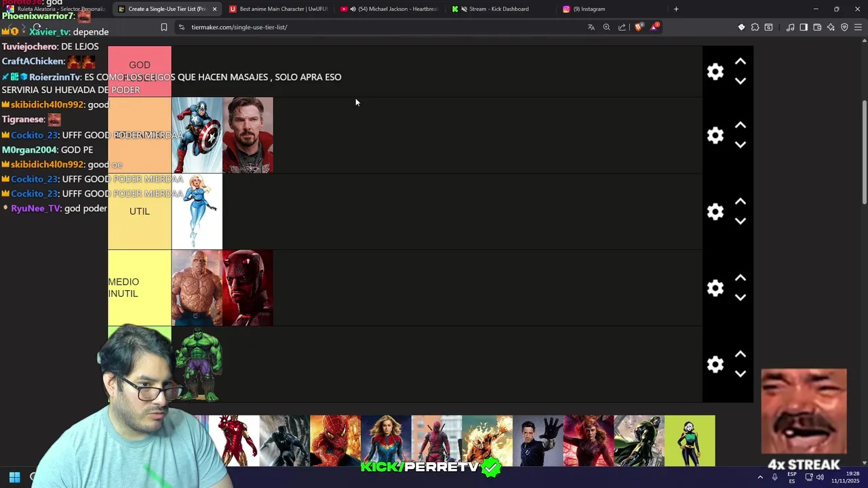This screenshot has height=488, width=868.
Task: Move the UTIL tier row down
Action: (741, 221)
